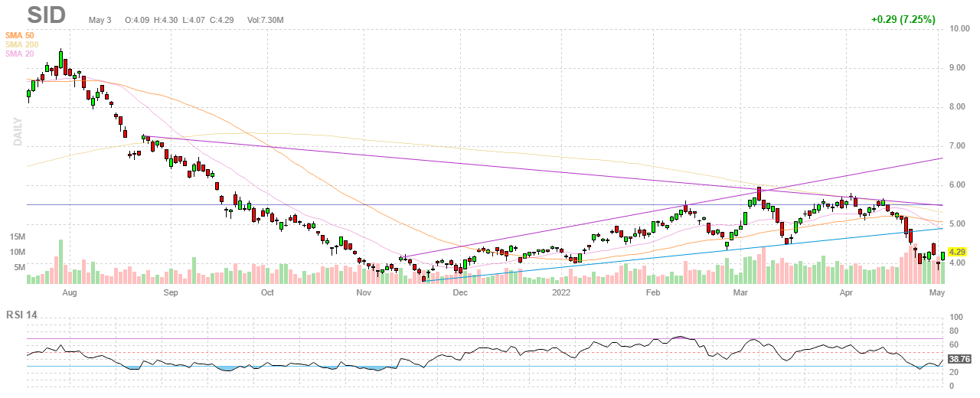Select the Aug marker on time axis
Image resolution: width=980 pixels, height=398 pixels.
point(69,292)
